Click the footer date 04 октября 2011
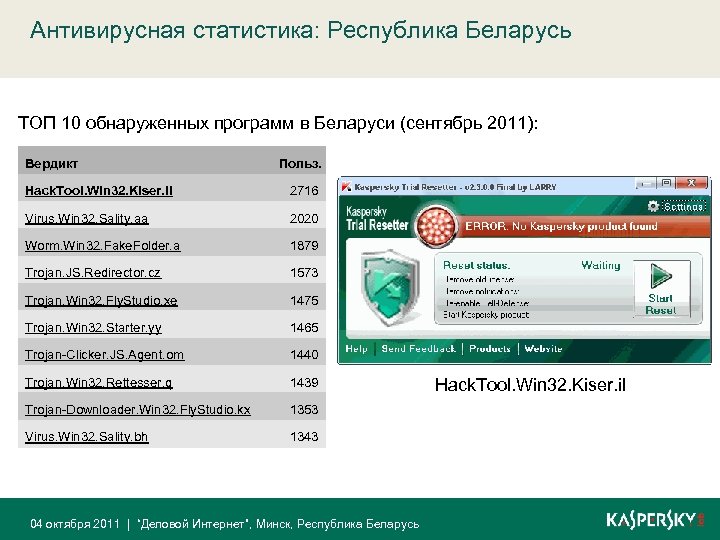This screenshot has width=720, height=540. click(x=75, y=524)
